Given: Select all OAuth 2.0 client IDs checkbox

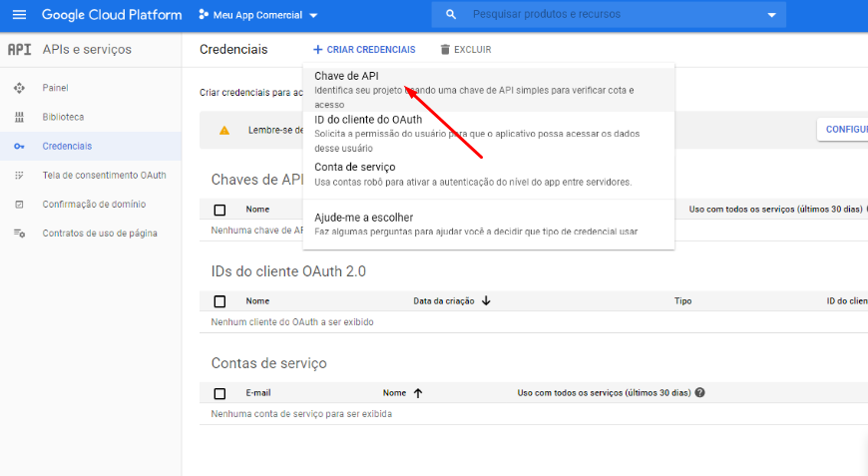Looking at the screenshot, I should 219,301.
